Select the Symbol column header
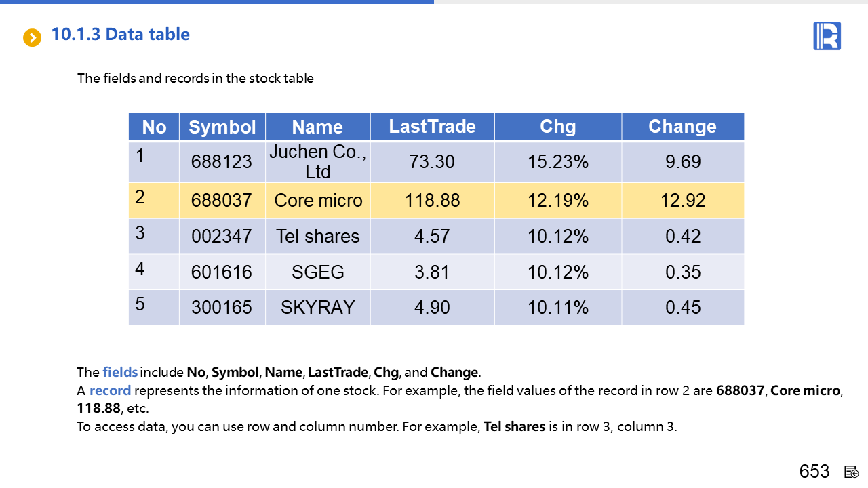 pos(222,127)
